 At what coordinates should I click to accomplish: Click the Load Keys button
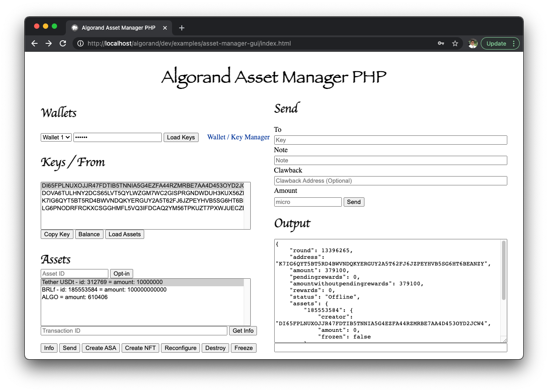pyautogui.click(x=181, y=137)
